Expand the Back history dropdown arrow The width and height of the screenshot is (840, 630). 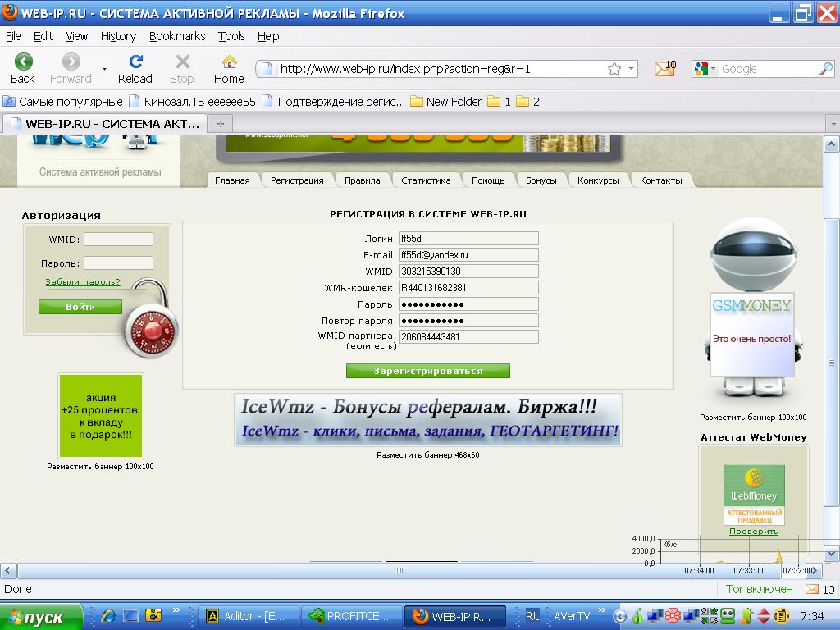point(104,69)
